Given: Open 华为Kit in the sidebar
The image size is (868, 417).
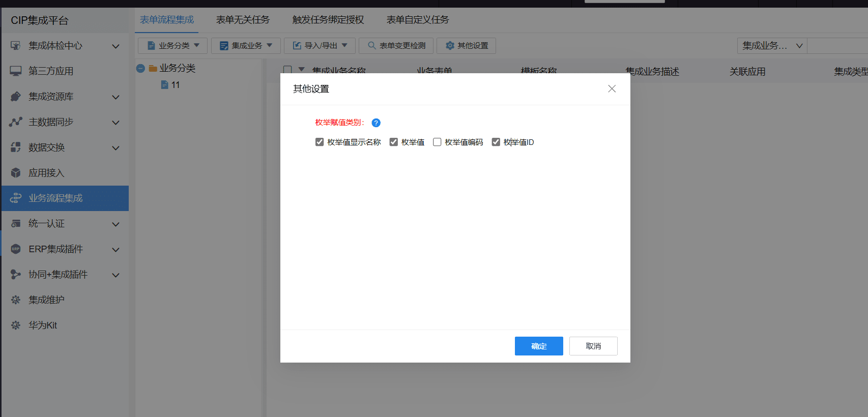Looking at the screenshot, I should pos(65,325).
